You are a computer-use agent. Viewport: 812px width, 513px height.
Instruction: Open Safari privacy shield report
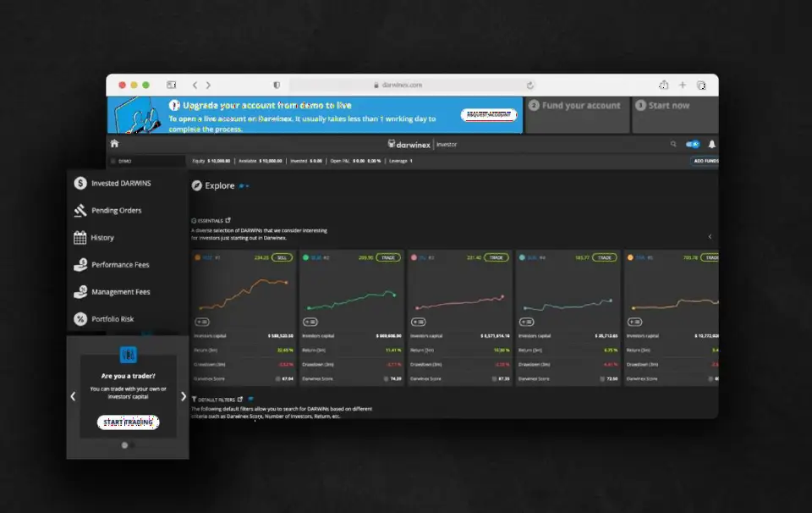pos(277,85)
